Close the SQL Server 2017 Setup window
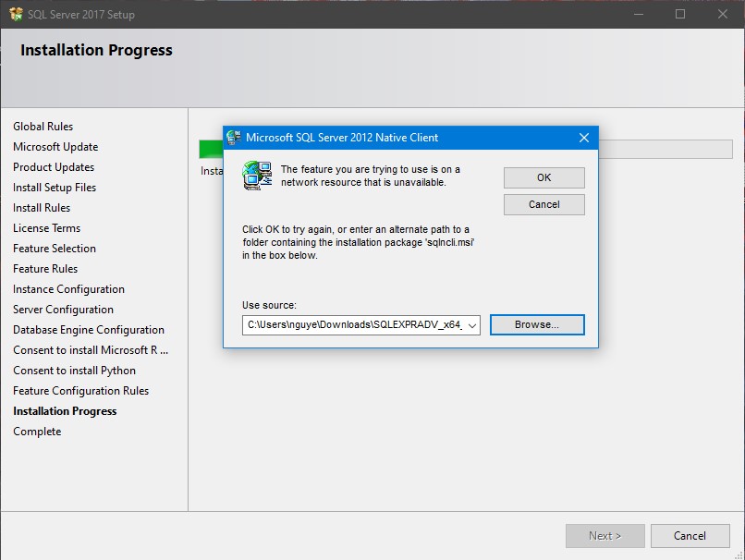745x560 pixels. click(723, 14)
